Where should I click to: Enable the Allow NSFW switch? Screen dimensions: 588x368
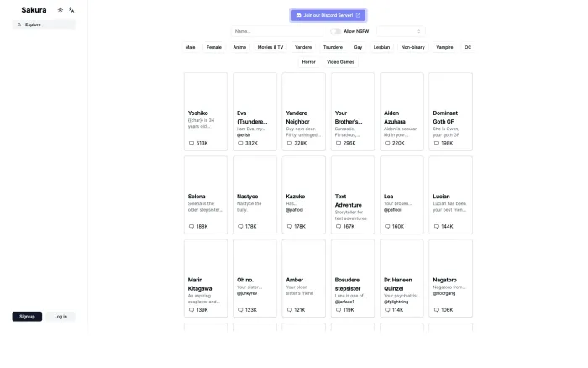click(x=336, y=31)
